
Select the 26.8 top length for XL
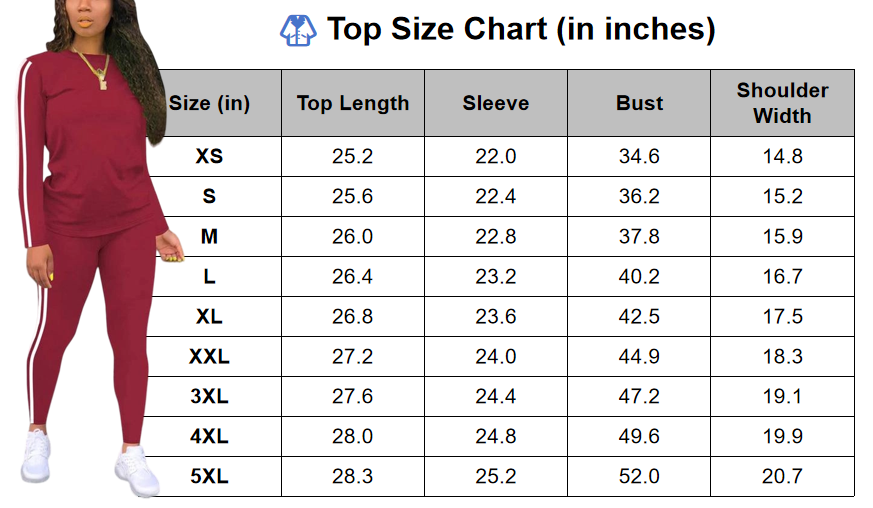coord(353,316)
